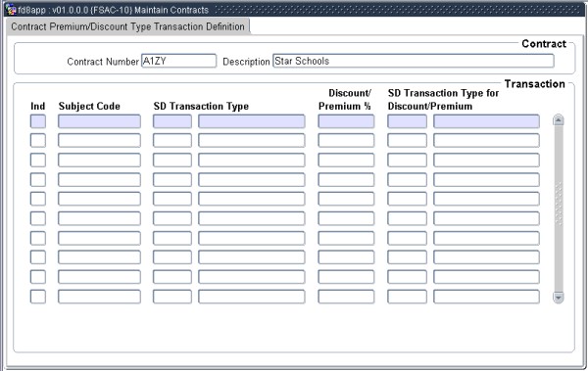The height and width of the screenshot is (371, 588).
Task: Click first row SD Transaction Type description field
Action: pos(252,121)
